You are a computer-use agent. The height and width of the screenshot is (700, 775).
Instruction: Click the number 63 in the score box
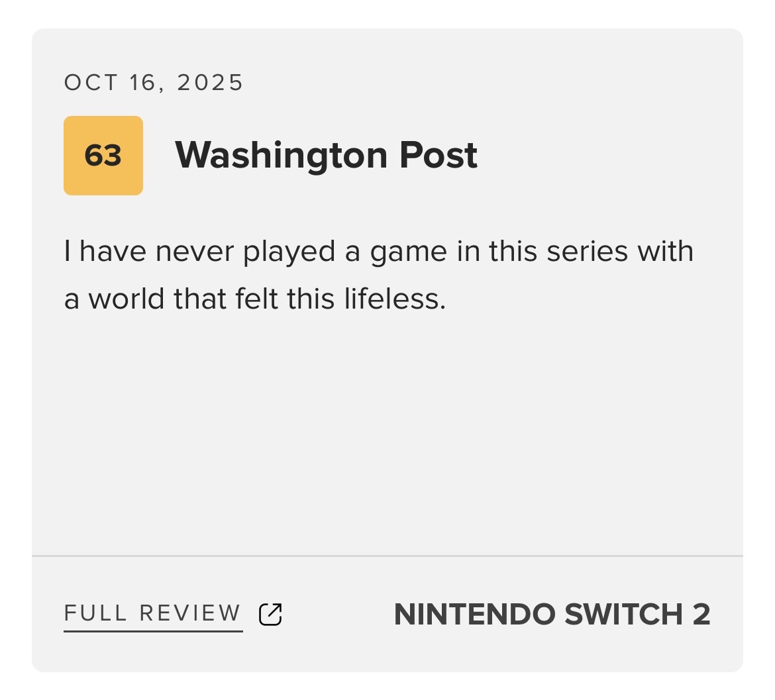(x=103, y=156)
